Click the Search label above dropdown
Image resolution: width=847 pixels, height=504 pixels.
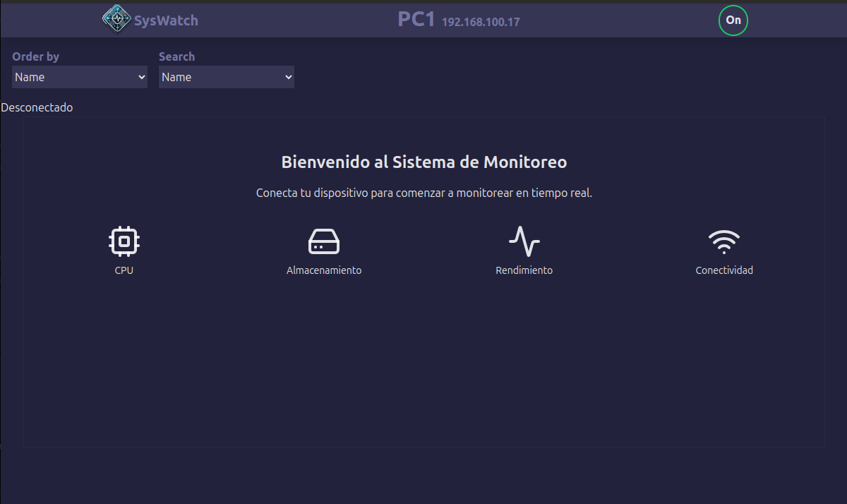[176, 56]
